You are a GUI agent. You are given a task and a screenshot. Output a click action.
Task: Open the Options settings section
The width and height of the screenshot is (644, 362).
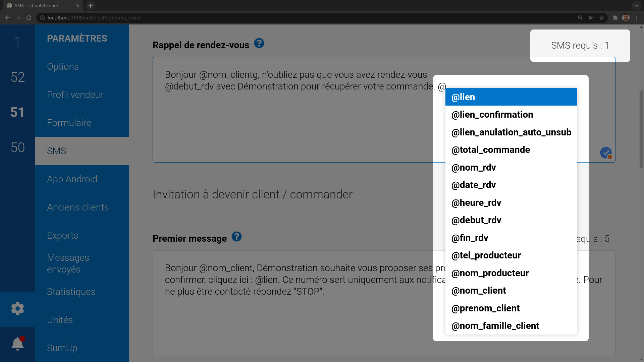tap(63, 67)
